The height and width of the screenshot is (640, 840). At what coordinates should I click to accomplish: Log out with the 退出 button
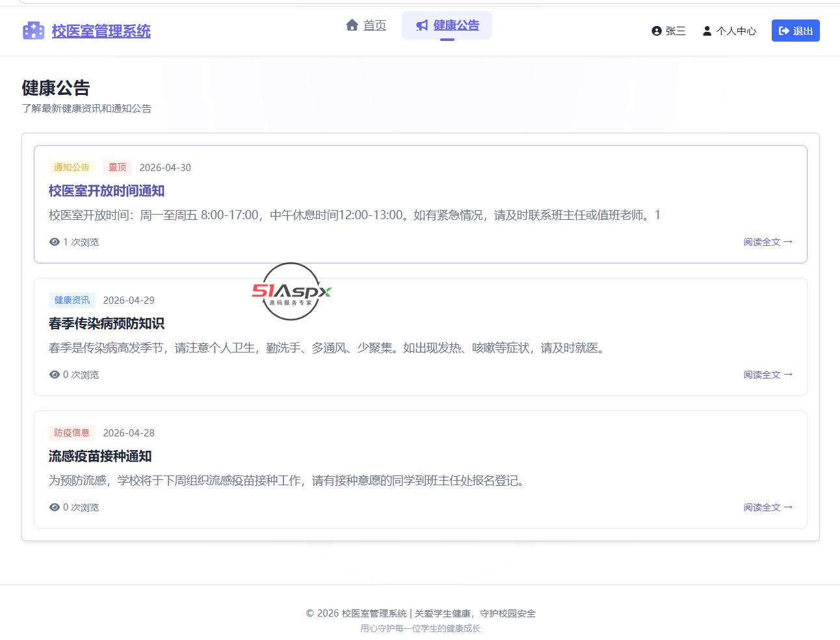(x=796, y=31)
